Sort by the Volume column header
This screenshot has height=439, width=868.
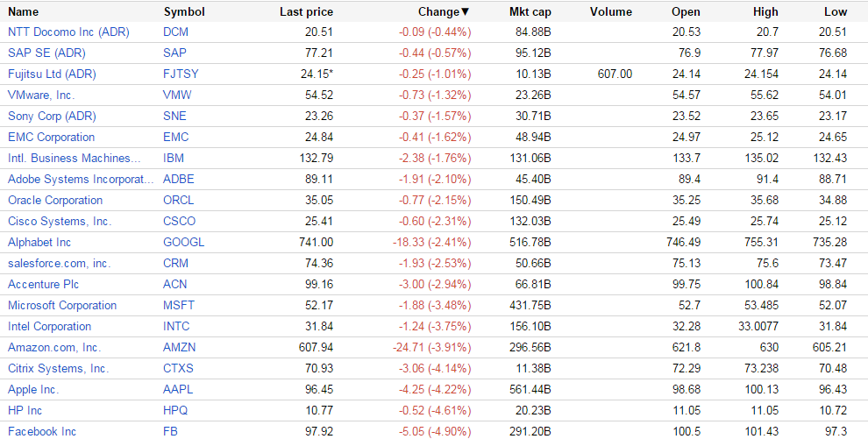[610, 12]
